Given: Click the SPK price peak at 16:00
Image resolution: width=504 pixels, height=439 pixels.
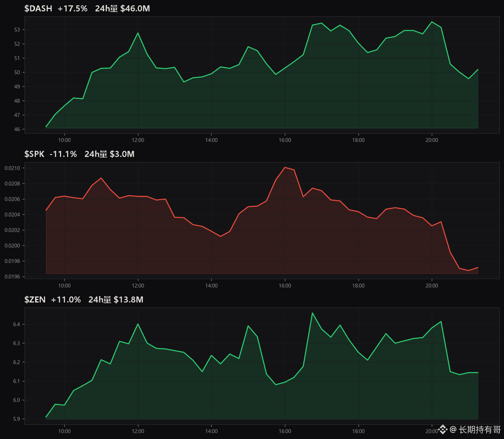Looking at the screenshot, I should click(285, 167).
